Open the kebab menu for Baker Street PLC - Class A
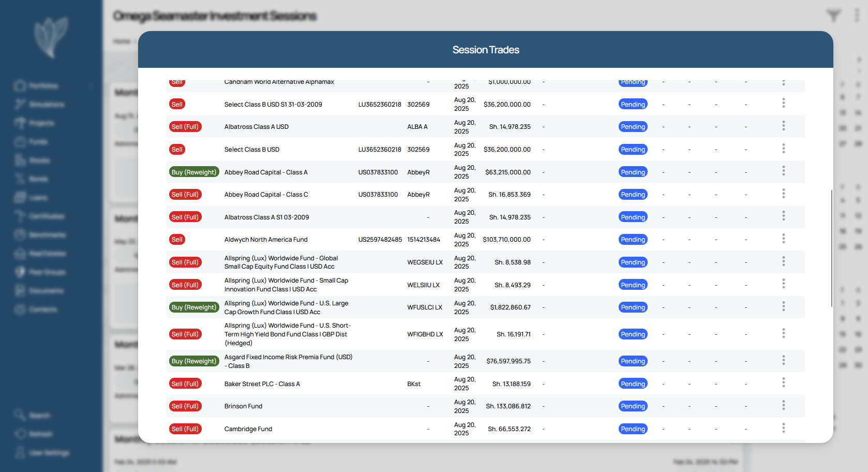Viewport: 868px width, 472px height. [x=783, y=382]
